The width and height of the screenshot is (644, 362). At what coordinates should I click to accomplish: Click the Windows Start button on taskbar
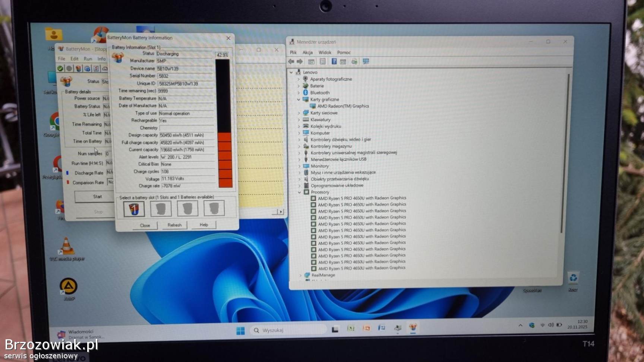point(240,330)
